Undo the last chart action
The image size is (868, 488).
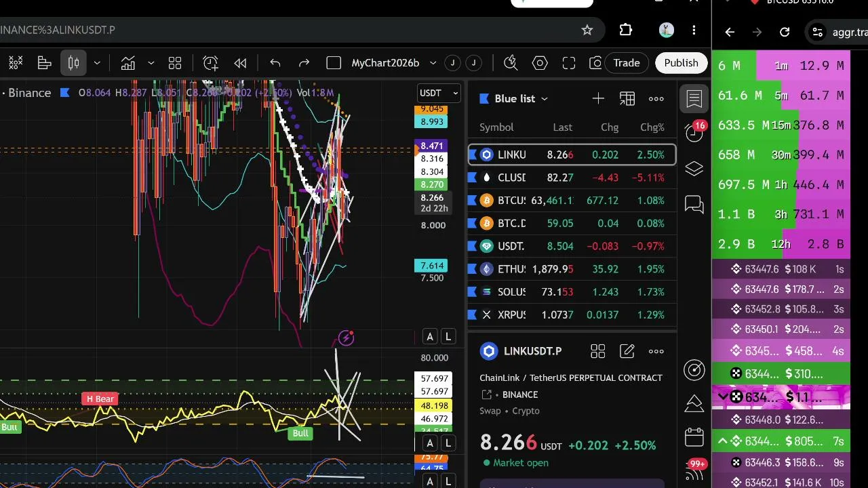(x=275, y=63)
